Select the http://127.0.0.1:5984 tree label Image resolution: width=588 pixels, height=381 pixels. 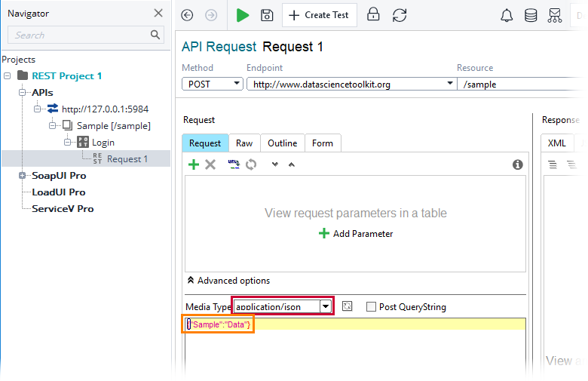tap(105, 109)
